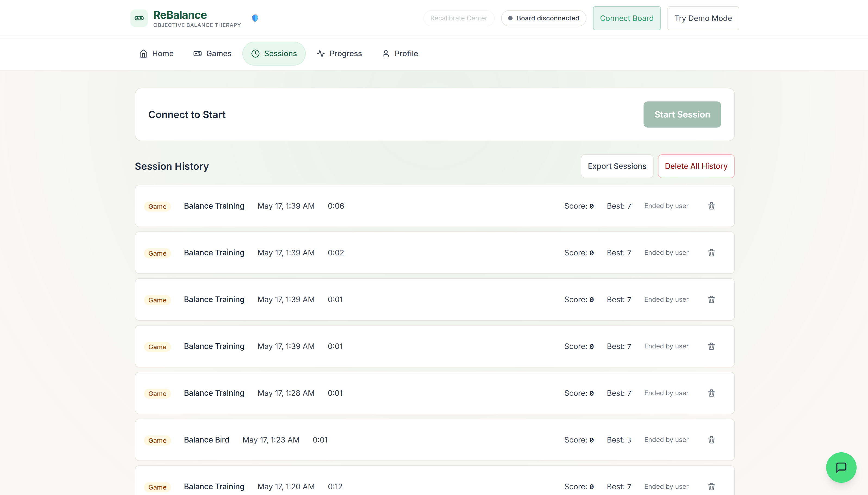The height and width of the screenshot is (495, 868).
Task: Click the 'Connect to Start' heading
Action: (187, 115)
